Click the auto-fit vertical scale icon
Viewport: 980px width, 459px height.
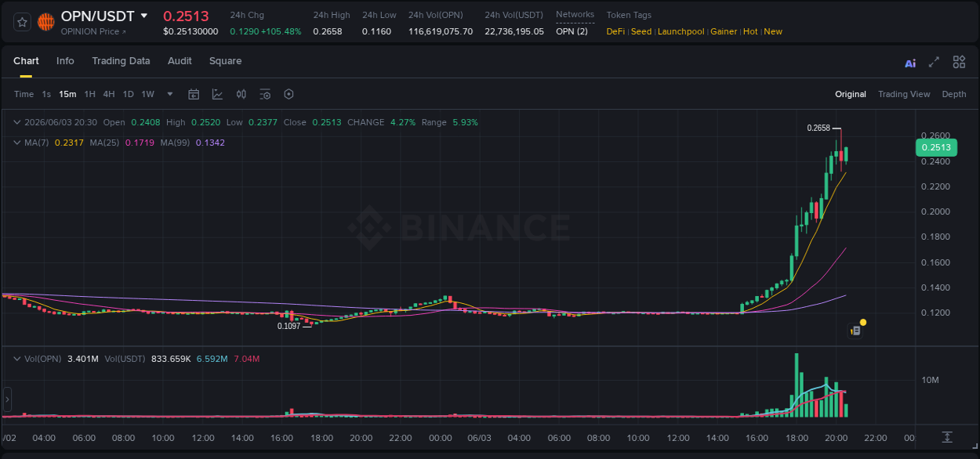[947, 436]
